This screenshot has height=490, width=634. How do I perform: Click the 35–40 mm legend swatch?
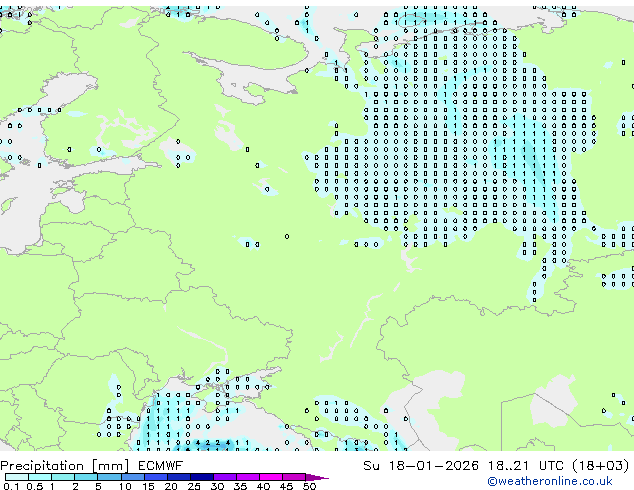(248, 477)
